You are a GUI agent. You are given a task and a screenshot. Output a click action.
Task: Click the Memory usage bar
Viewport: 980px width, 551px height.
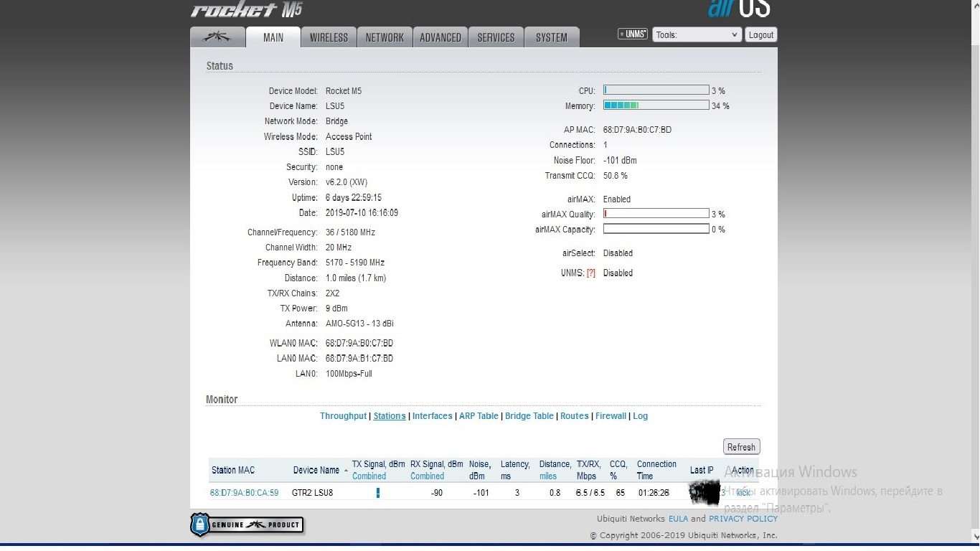(656, 105)
